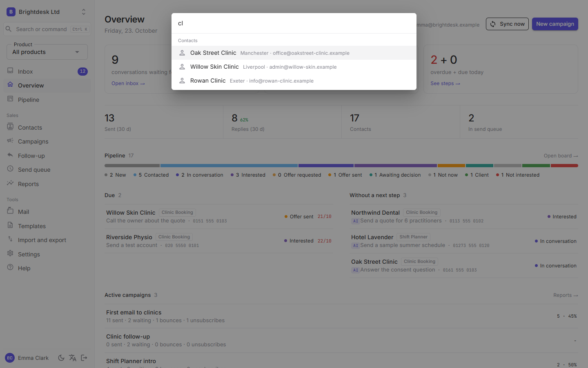This screenshot has height=368, width=588.
Task: Click the Emma Clark user avatar
Action: point(10,358)
